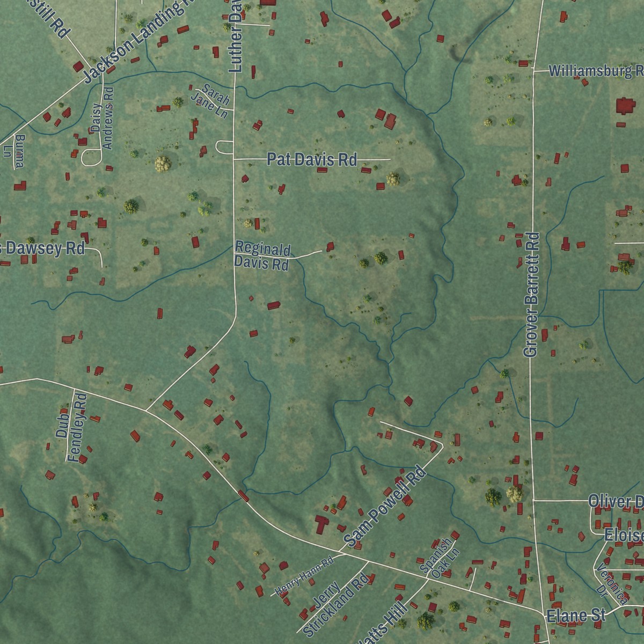
Task: Click the Henry Hann Rd label
Action: coord(304,576)
